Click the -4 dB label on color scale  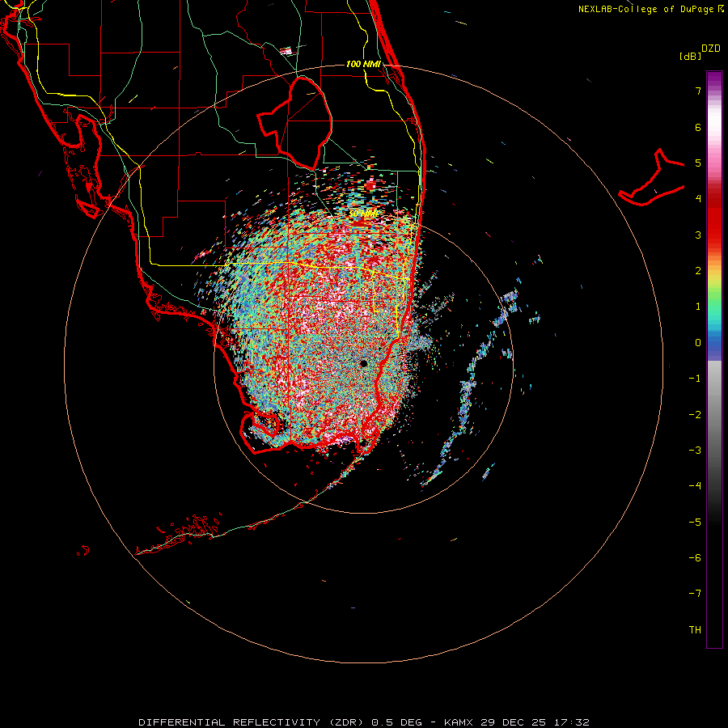coord(695,486)
